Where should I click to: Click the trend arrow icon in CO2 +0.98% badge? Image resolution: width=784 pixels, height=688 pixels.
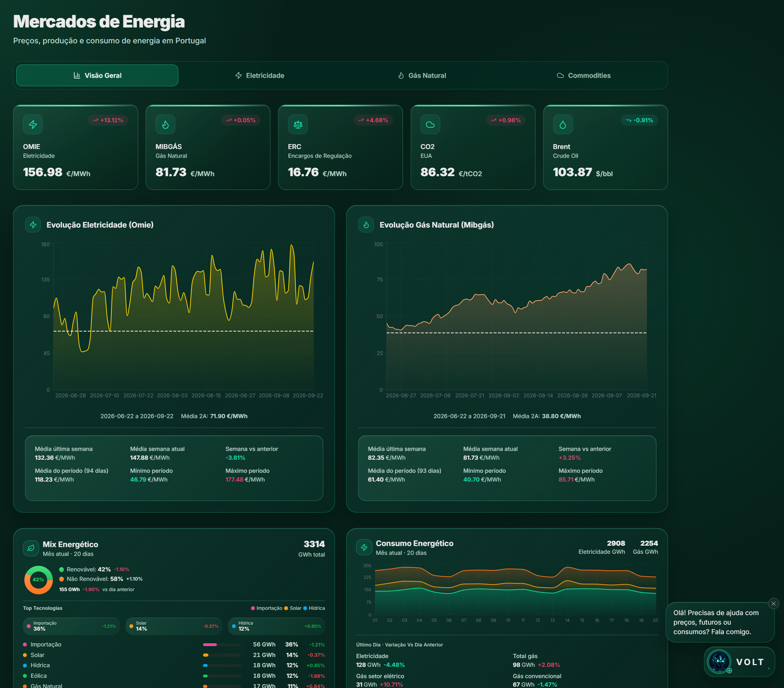point(493,120)
